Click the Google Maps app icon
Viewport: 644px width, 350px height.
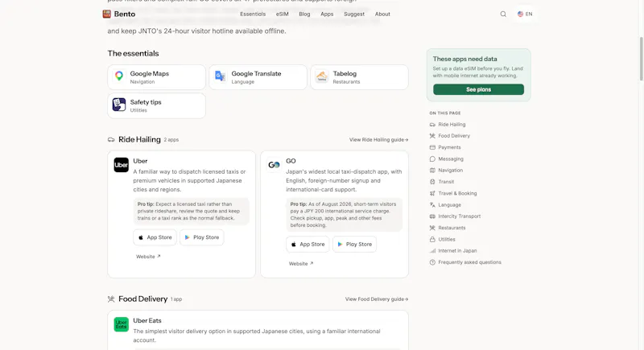tap(119, 76)
